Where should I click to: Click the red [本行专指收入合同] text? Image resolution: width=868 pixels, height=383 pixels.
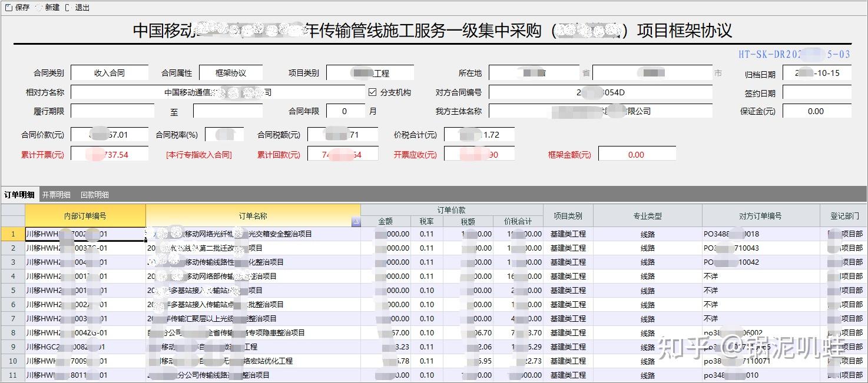(x=199, y=155)
